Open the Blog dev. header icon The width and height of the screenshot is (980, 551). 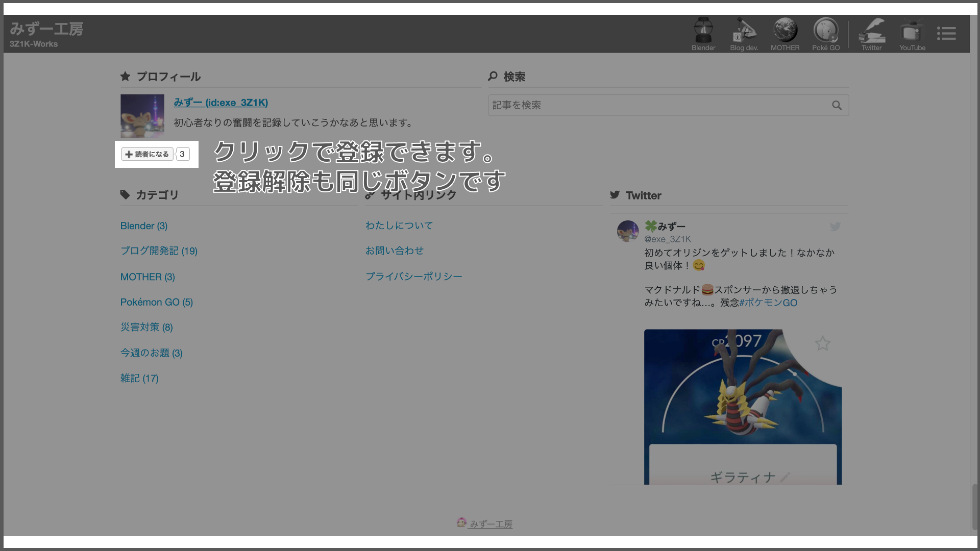coord(744,34)
